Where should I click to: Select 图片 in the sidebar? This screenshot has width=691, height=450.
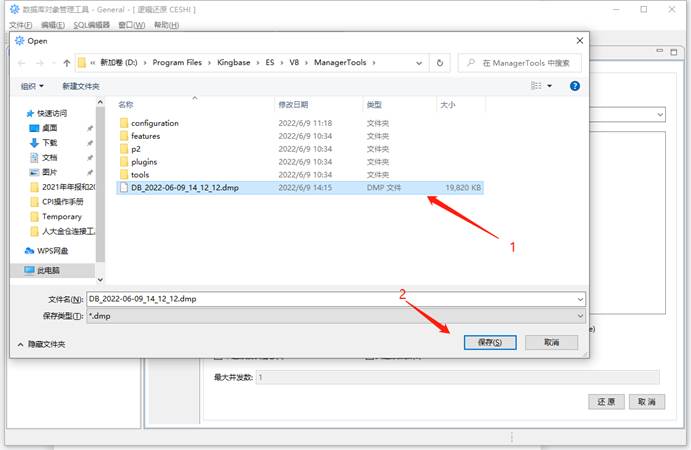tap(49, 172)
